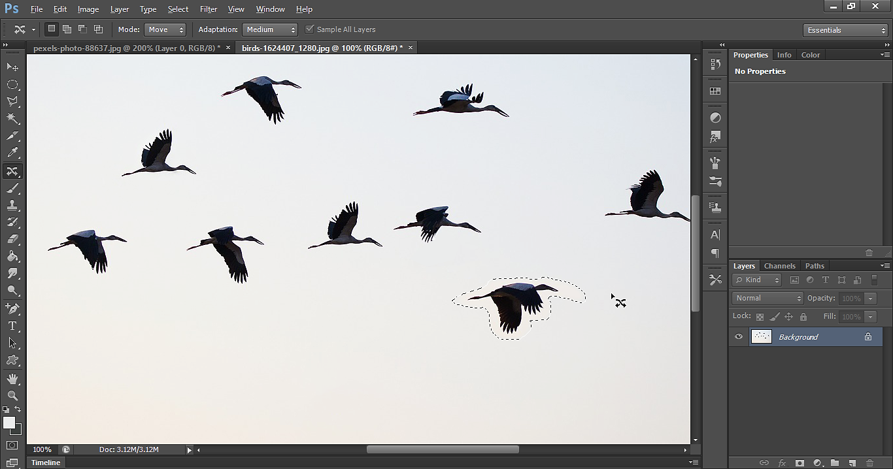Select the Magic Wand tool
This screenshot has width=893, height=470.
point(12,118)
